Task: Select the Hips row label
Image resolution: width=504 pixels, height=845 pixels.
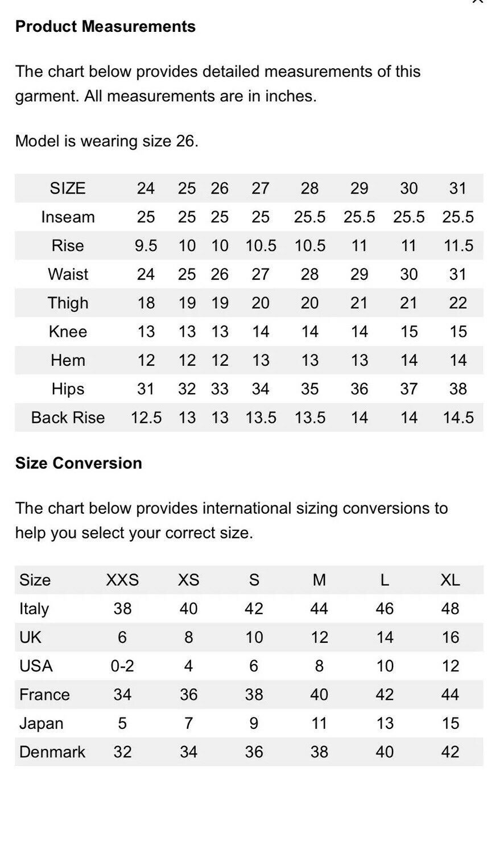Action: tap(68, 389)
